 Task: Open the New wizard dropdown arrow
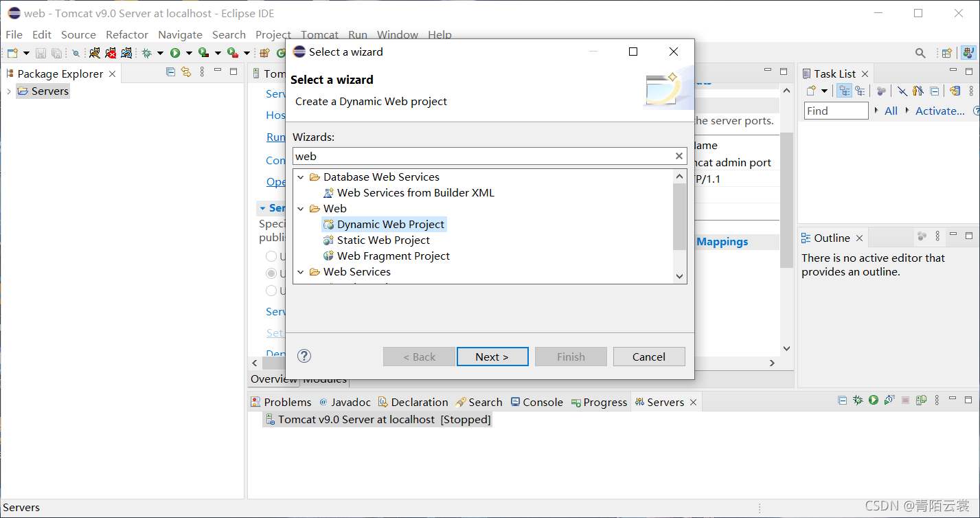[26, 53]
